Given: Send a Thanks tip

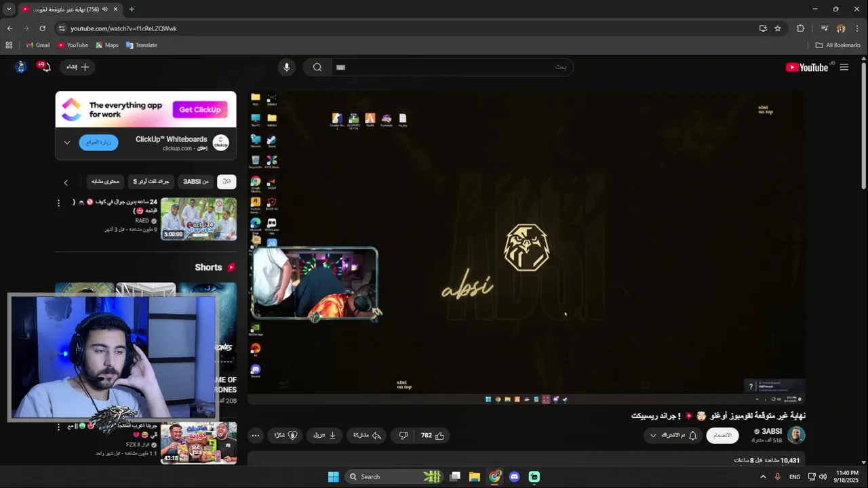Looking at the screenshot, I should point(285,435).
